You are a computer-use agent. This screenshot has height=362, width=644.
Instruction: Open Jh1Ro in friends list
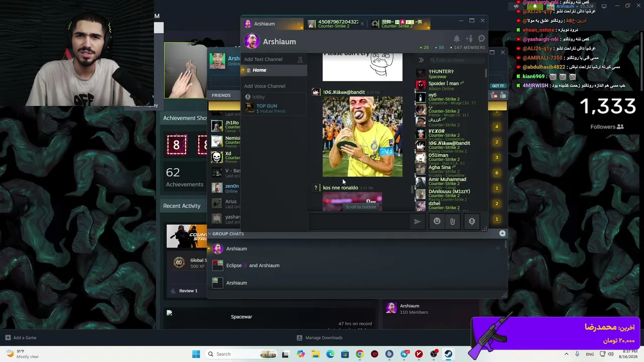(225, 126)
